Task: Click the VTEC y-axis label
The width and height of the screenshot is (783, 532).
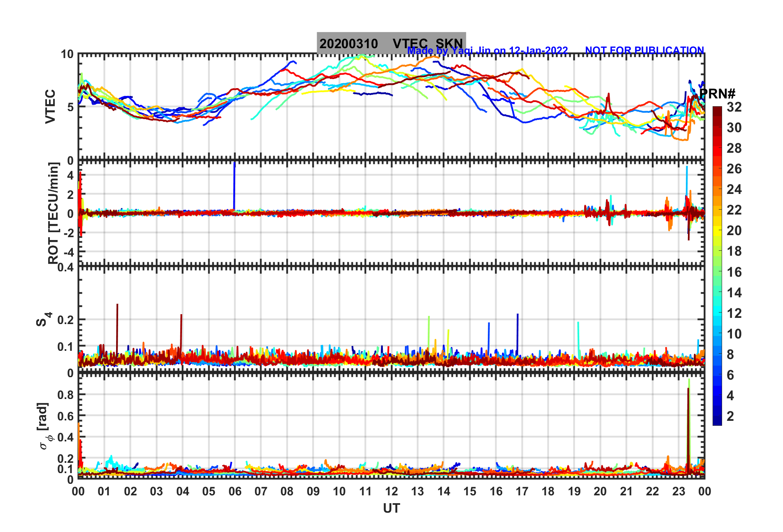Action: click(x=50, y=106)
